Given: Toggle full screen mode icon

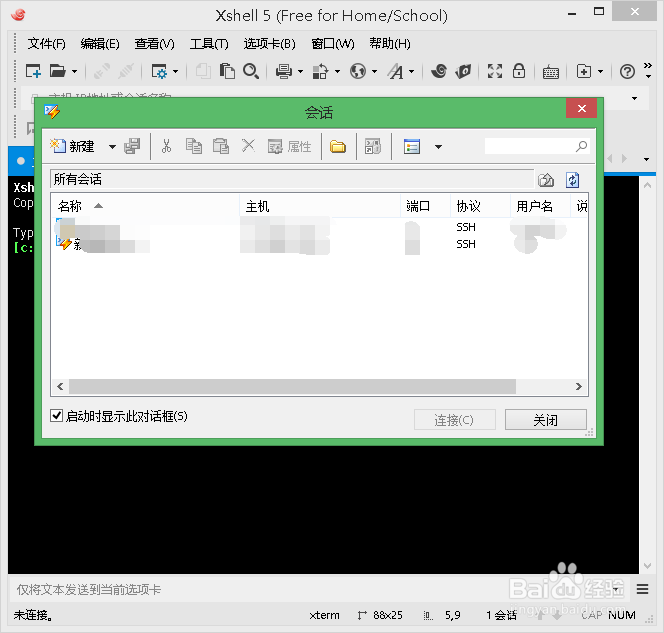Looking at the screenshot, I should pyautogui.click(x=495, y=71).
